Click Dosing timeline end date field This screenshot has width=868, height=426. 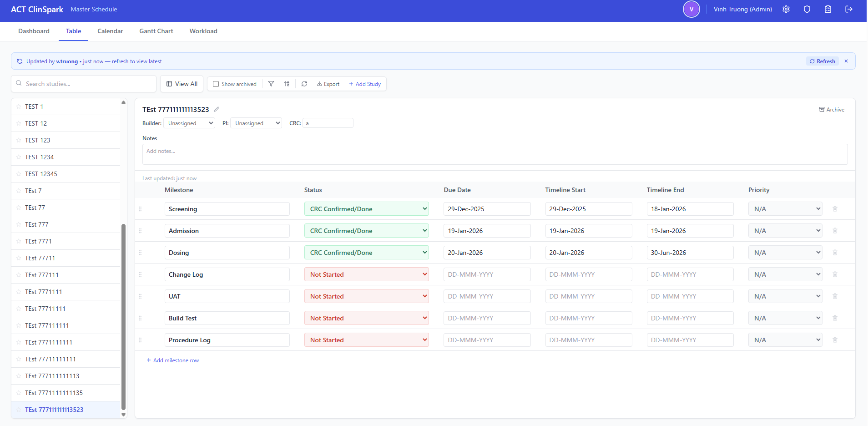point(690,253)
